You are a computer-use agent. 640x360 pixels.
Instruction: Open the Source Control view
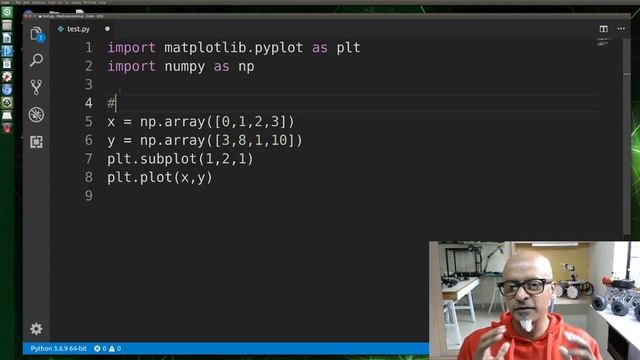(36, 87)
